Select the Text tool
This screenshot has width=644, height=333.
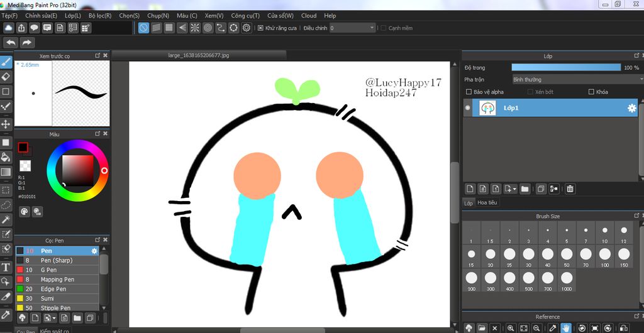(x=6, y=268)
